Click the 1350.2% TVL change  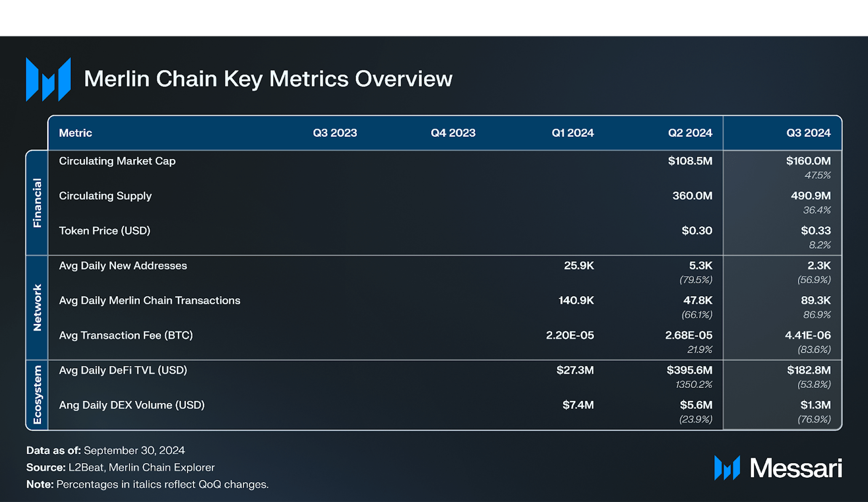[x=694, y=384]
